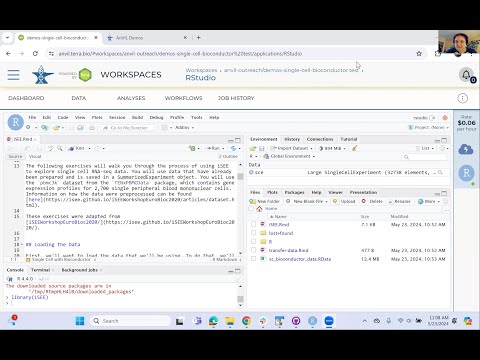Switch to the Packages tab
This screenshot has width=480, height=360.
pos(294,192)
